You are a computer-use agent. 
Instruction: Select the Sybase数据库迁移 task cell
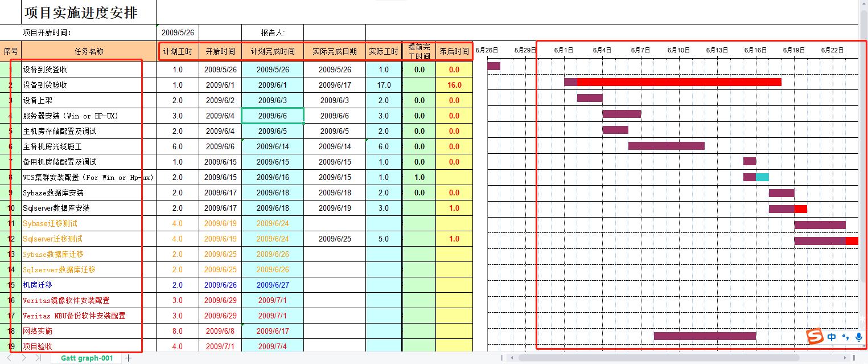coord(89,254)
